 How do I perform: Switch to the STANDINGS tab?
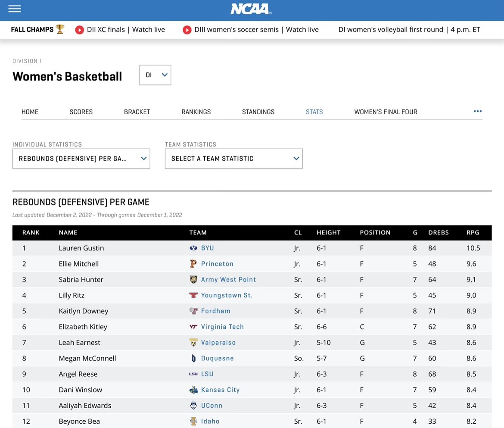coord(258,112)
